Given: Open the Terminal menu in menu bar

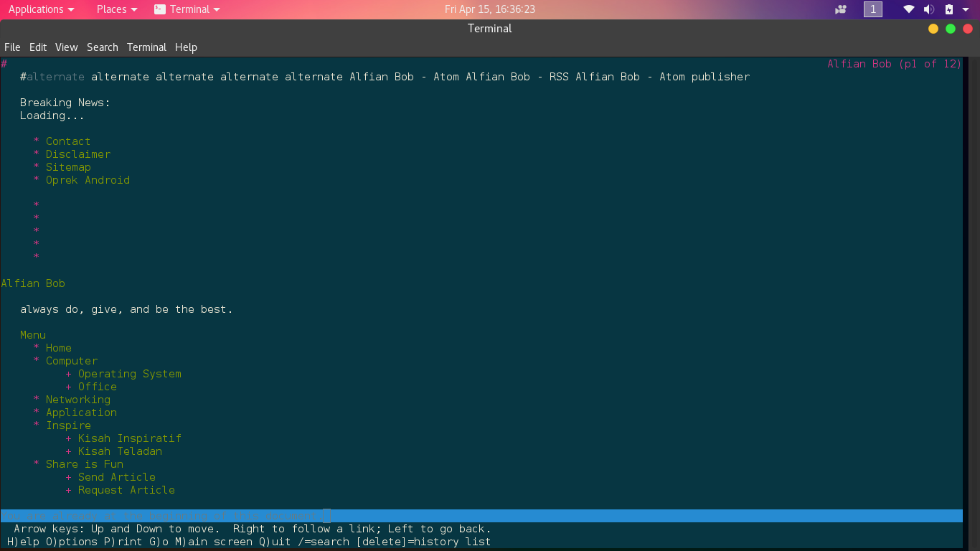Looking at the screenshot, I should pos(146,47).
